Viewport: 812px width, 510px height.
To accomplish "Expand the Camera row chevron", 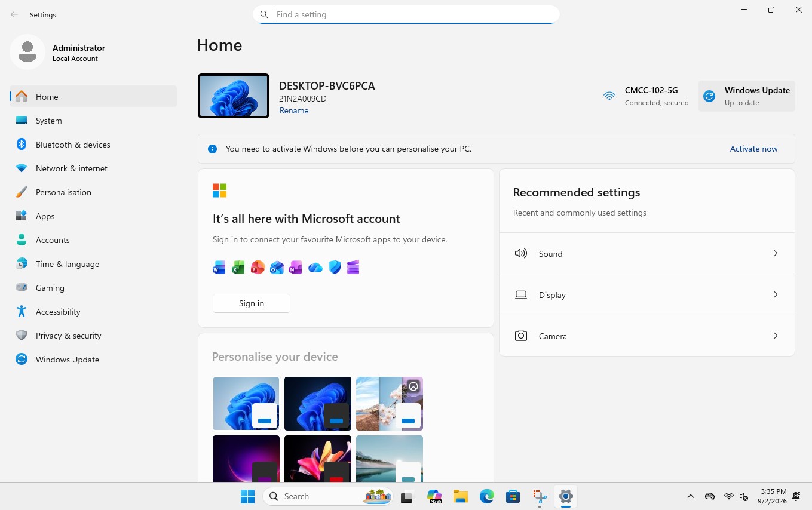I will [x=776, y=336].
